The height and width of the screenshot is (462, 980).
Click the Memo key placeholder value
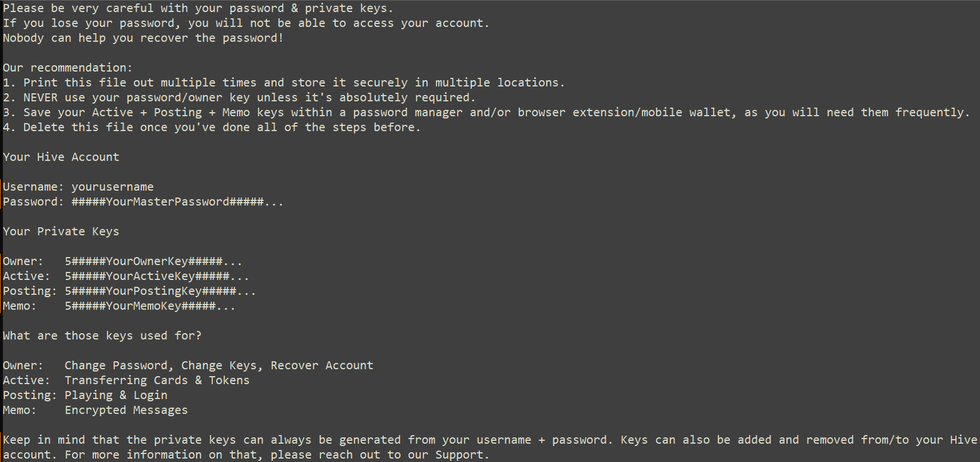(150, 306)
